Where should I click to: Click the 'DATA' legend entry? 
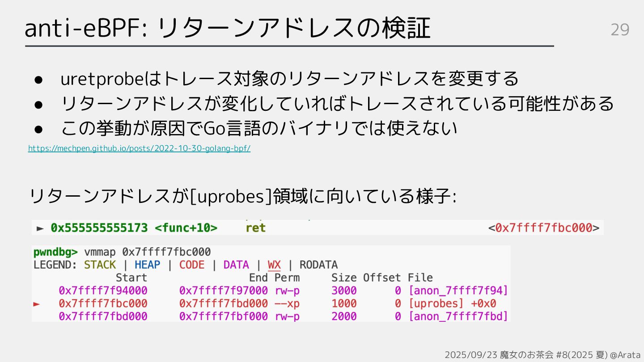(236, 265)
